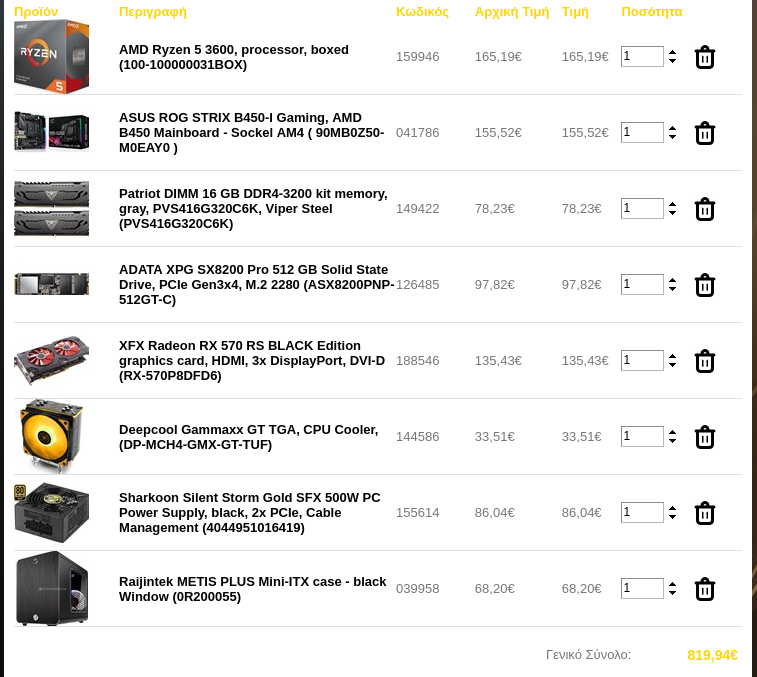Open the AMD Ryzen 5 3600 product link
Viewport: 757px width, 677px height.
(x=234, y=57)
